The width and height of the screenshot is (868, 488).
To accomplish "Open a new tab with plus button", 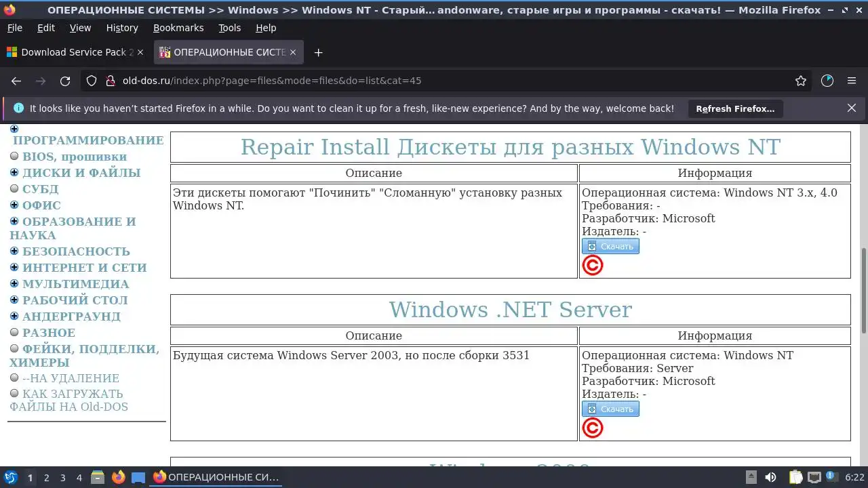I will point(318,52).
